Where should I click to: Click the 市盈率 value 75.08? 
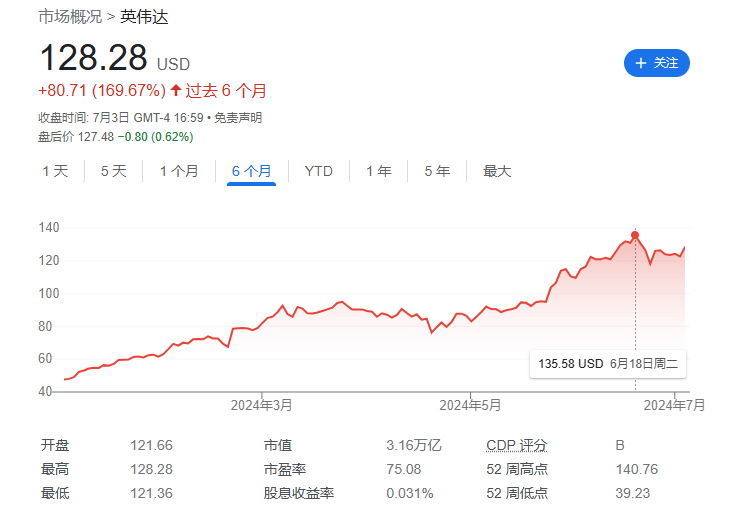(x=404, y=469)
